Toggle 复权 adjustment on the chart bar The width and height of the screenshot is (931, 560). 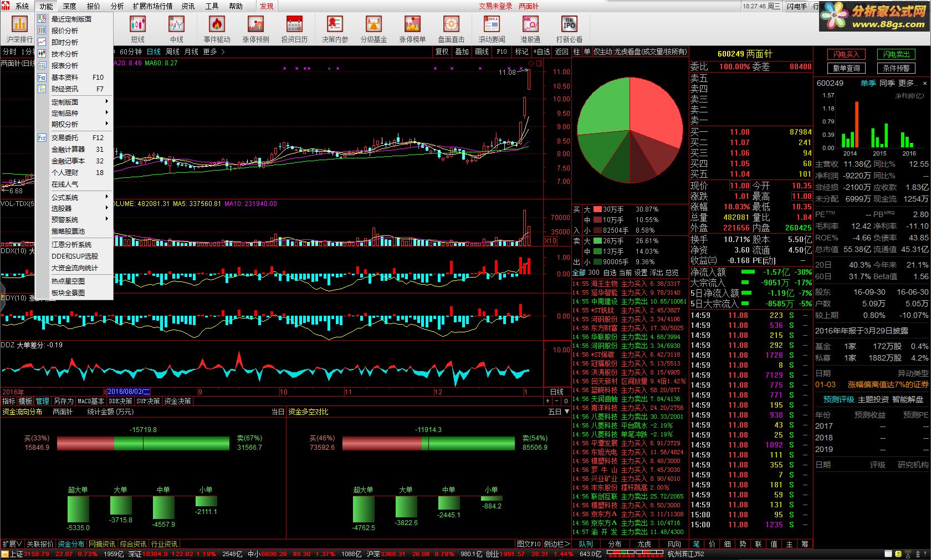(x=442, y=52)
